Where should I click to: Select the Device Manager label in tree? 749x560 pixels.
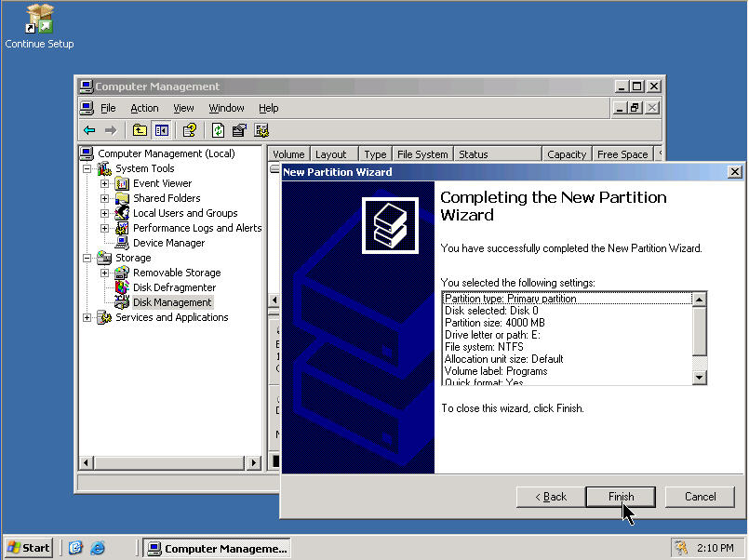[x=168, y=243]
